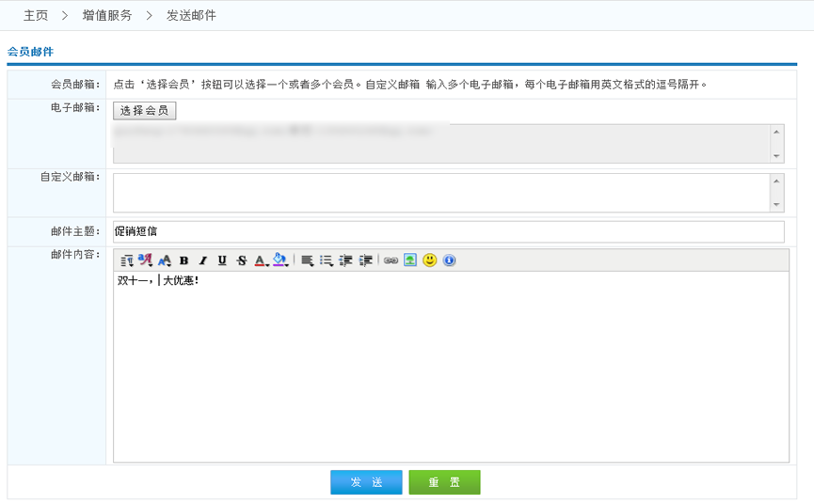The width and height of the screenshot is (814, 504).
Task: Insert an unordered bullet list
Action: click(x=327, y=260)
